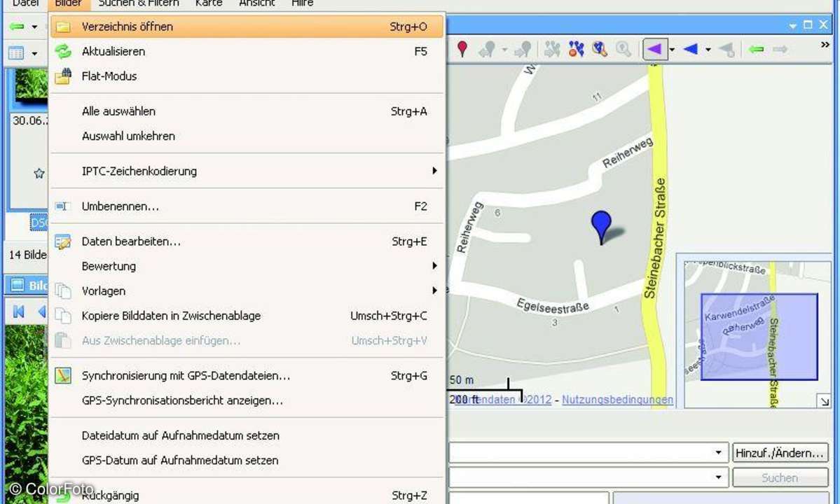This screenshot has width=840, height=504.
Task: Click the star rating under the thumbnail
Action: pos(39,174)
